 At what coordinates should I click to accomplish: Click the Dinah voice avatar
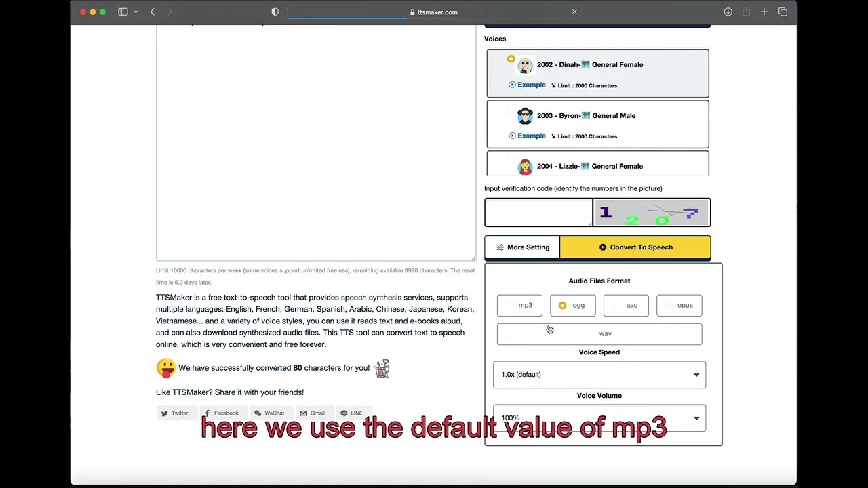click(526, 65)
